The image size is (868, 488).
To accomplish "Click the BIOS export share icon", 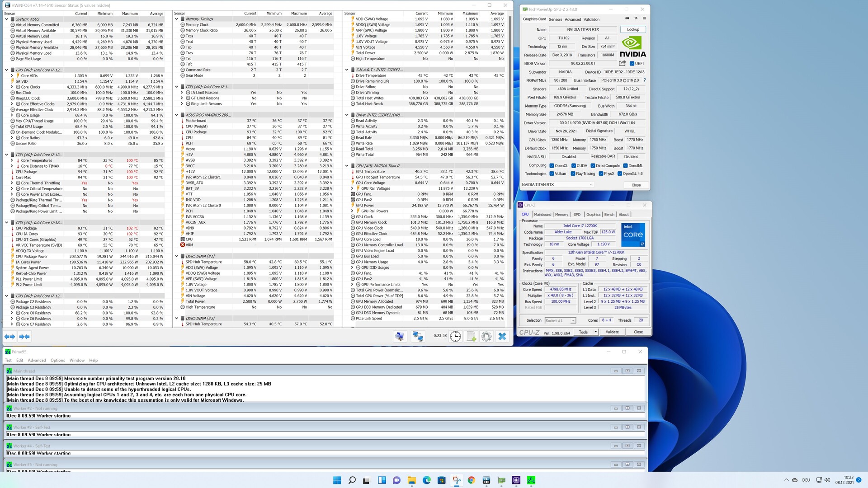I will pos(623,63).
